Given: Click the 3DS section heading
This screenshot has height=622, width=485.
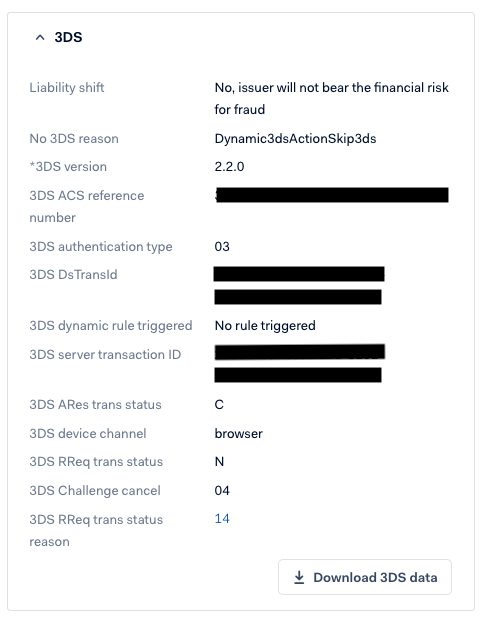Looking at the screenshot, I should point(68,37).
